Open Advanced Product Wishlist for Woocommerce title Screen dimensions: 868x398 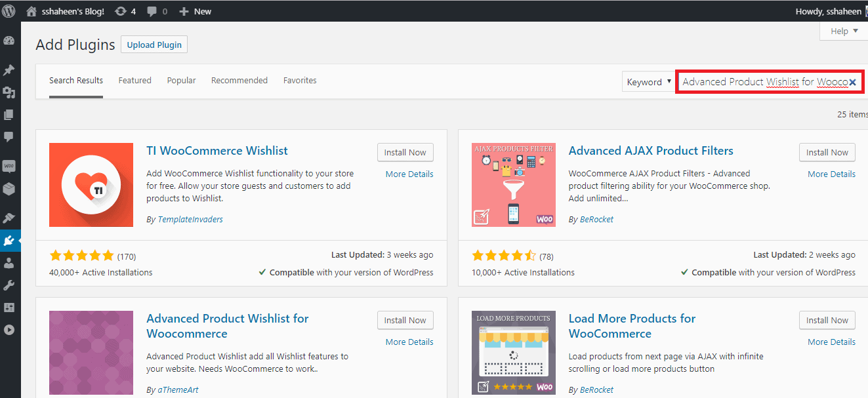[x=228, y=326]
